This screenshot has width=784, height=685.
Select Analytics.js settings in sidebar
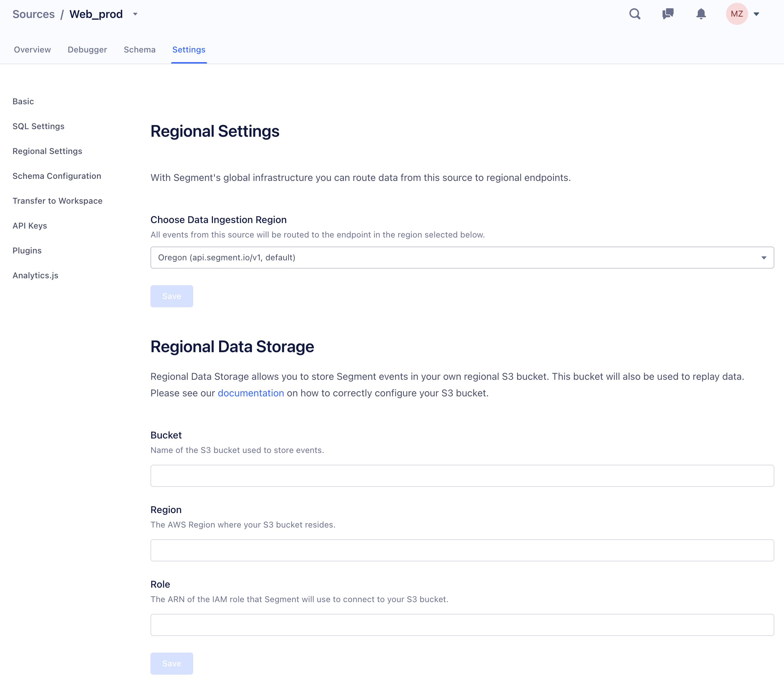[x=36, y=275]
